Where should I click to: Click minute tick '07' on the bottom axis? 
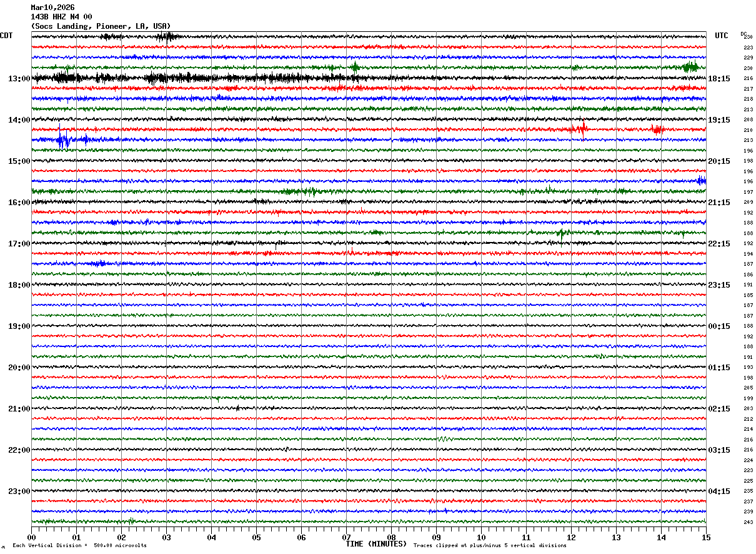click(x=346, y=537)
